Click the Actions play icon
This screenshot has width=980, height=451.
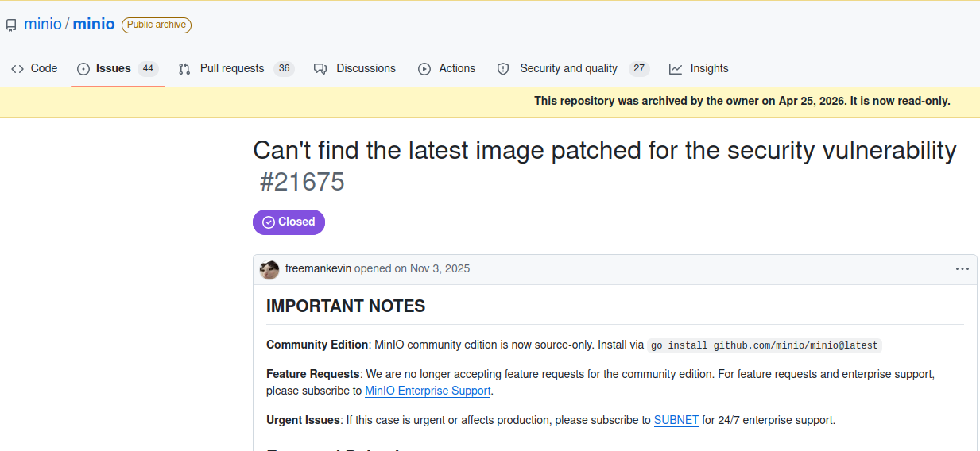point(424,69)
